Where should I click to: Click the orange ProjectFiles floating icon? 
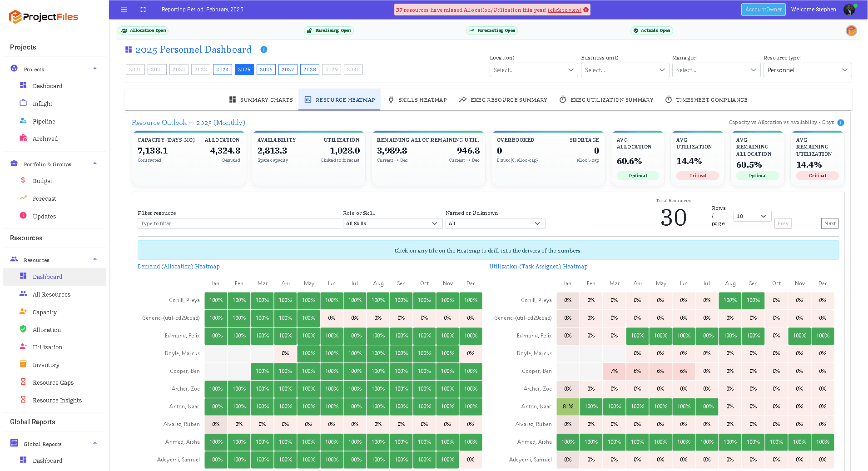(x=851, y=30)
